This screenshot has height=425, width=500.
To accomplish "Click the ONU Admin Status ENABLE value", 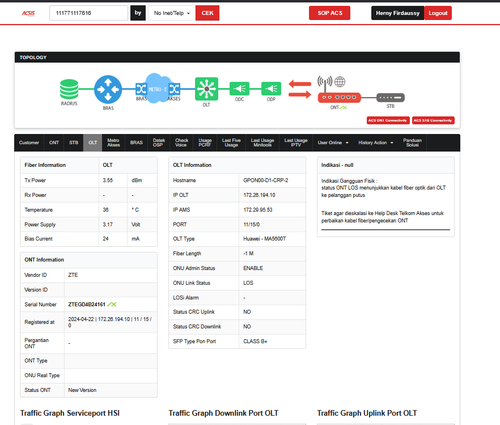I will [x=253, y=268].
